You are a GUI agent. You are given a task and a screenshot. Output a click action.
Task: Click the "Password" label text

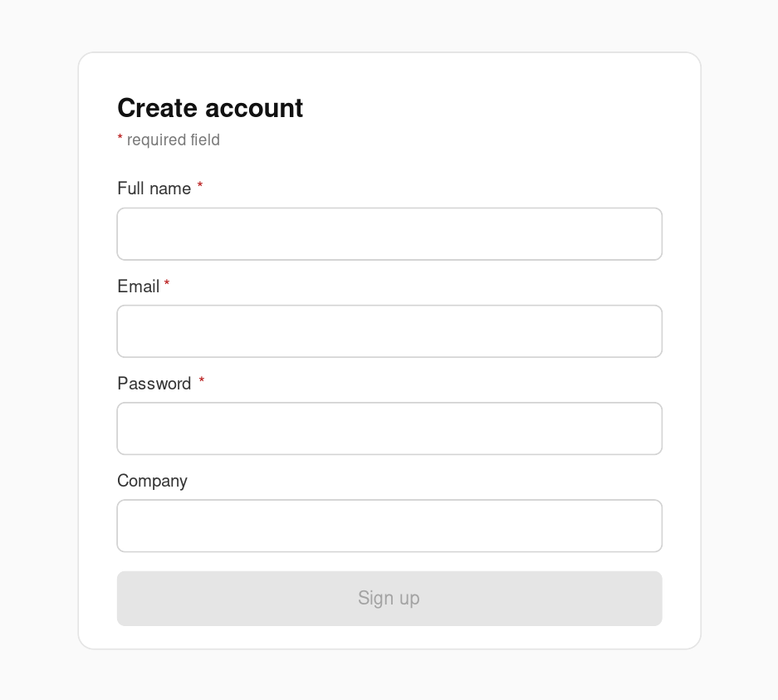(x=154, y=384)
